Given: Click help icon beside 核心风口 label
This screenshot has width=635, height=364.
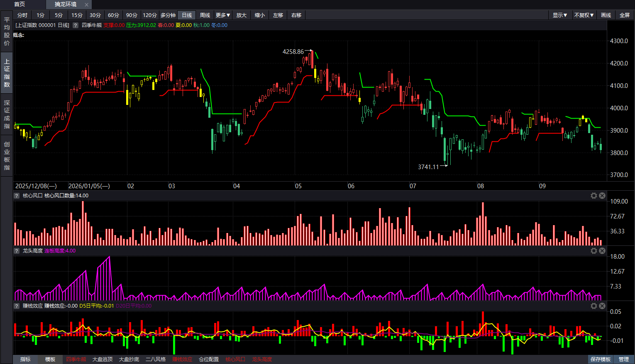Looking at the screenshot, I should click(x=17, y=196).
